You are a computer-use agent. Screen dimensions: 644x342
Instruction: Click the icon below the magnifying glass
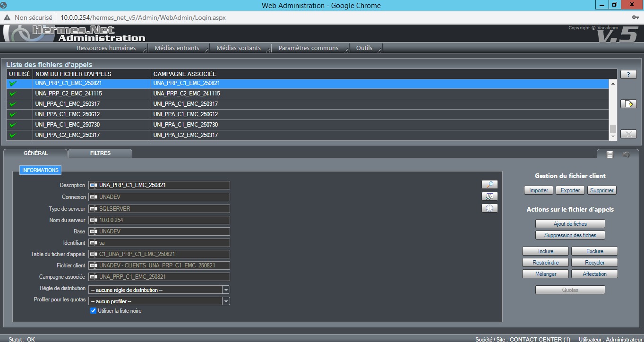click(x=489, y=197)
